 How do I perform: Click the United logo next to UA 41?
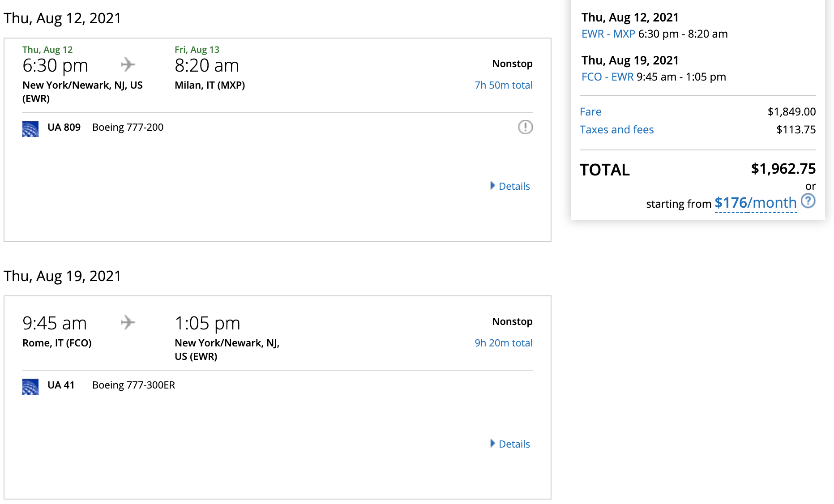pyautogui.click(x=30, y=386)
